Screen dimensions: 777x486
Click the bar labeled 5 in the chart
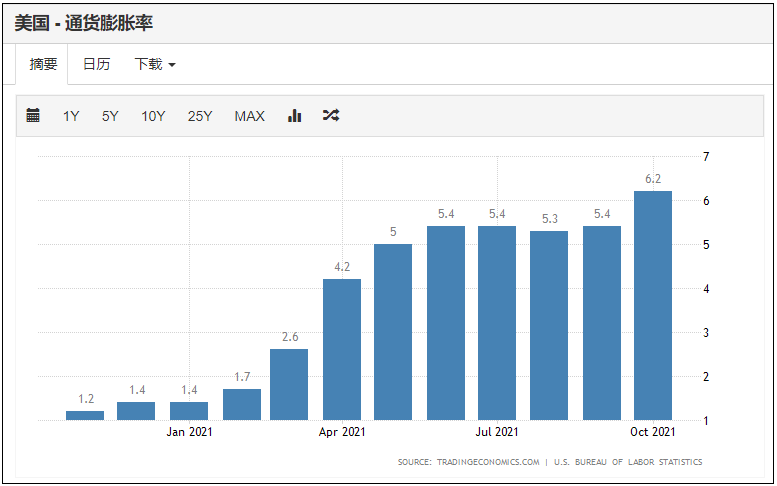click(393, 332)
